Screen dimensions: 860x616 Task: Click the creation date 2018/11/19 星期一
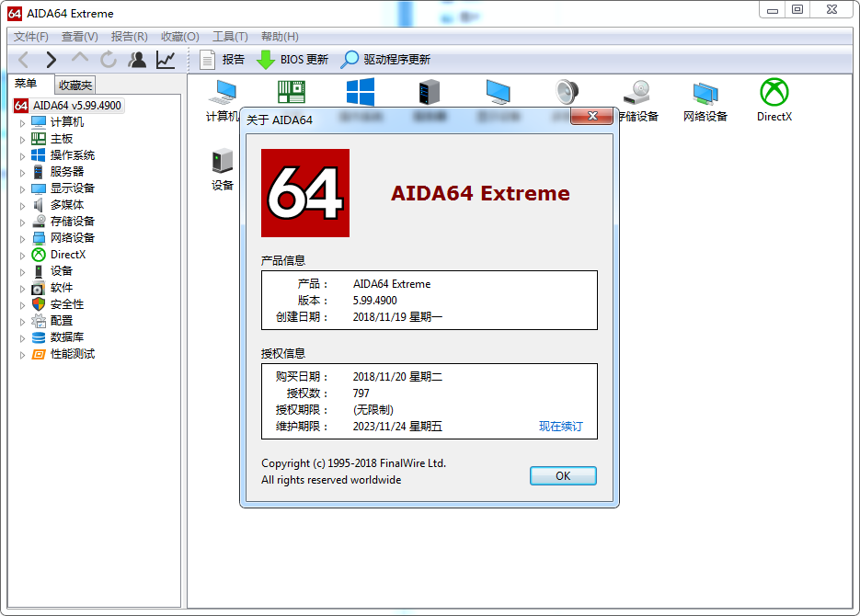397,317
